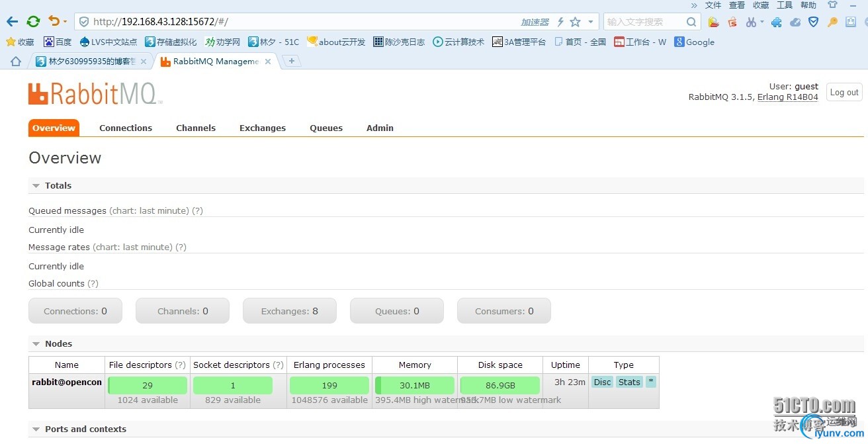Click the orange shopping bag toolbar icon
The height and width of the screenshot is (444, 868).
(732, 22)
